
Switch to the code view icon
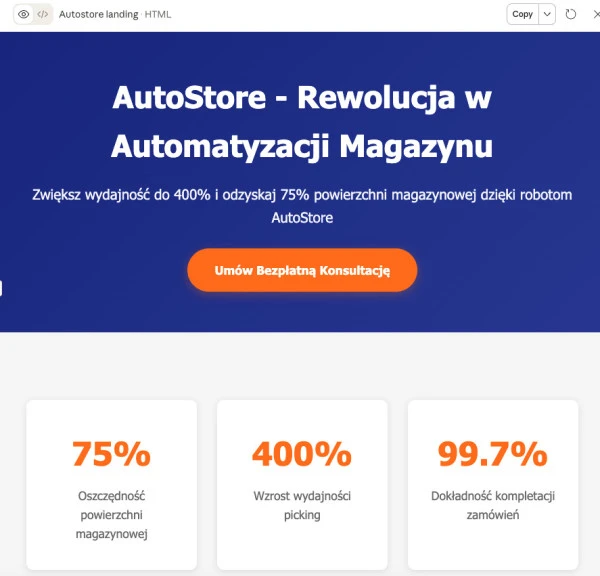(42, 15)
